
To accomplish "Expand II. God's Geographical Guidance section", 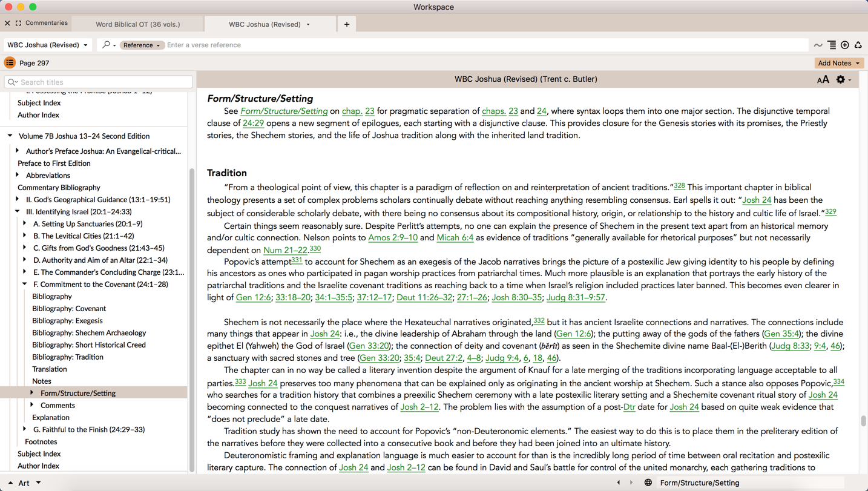I will (17, 199).
